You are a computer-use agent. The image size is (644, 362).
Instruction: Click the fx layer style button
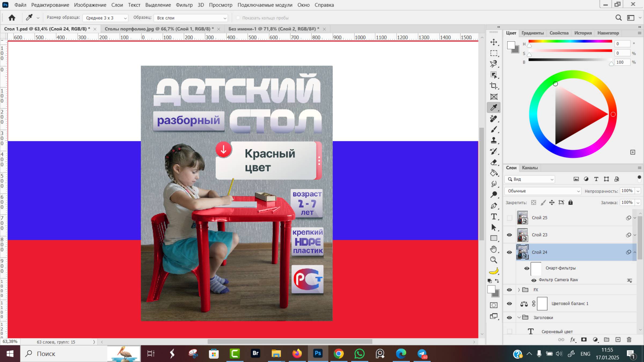click(573, 339)
